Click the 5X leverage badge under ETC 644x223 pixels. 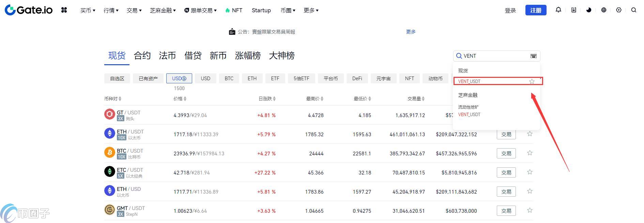point(120,176)
